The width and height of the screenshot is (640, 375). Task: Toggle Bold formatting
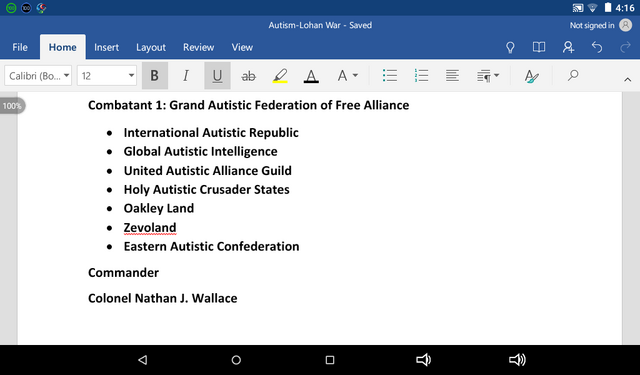pos(155,75)
